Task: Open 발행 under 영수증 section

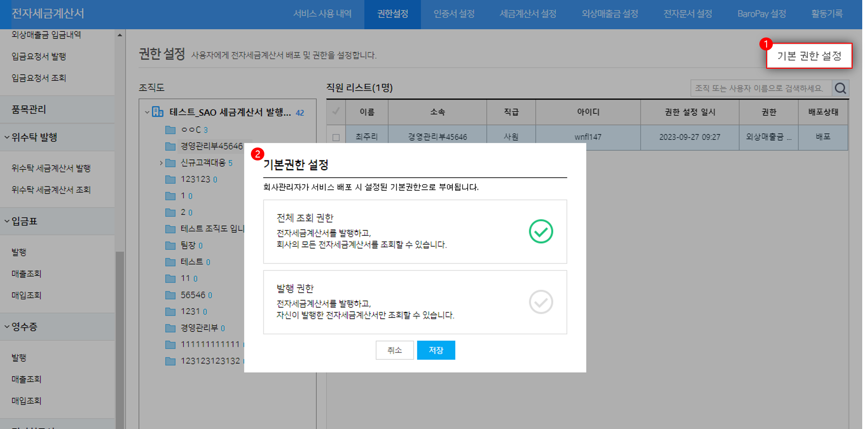Action: click(x=19, y=358)
